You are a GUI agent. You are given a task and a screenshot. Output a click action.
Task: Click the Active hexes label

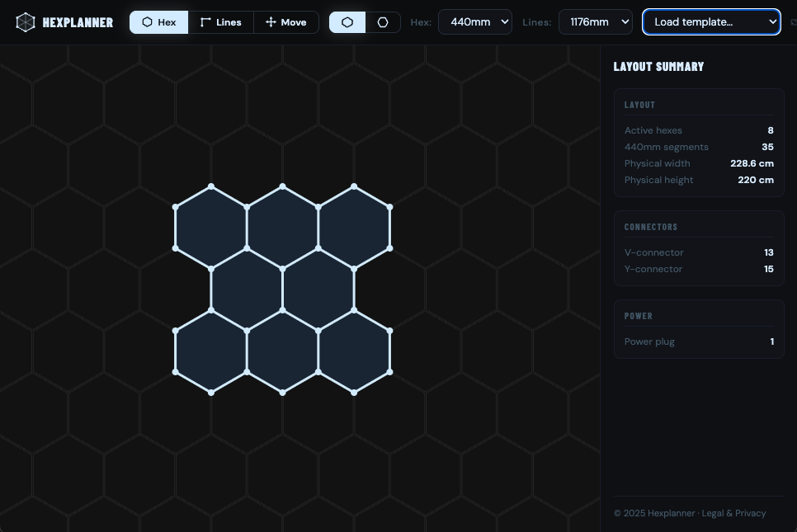point(653,130)
